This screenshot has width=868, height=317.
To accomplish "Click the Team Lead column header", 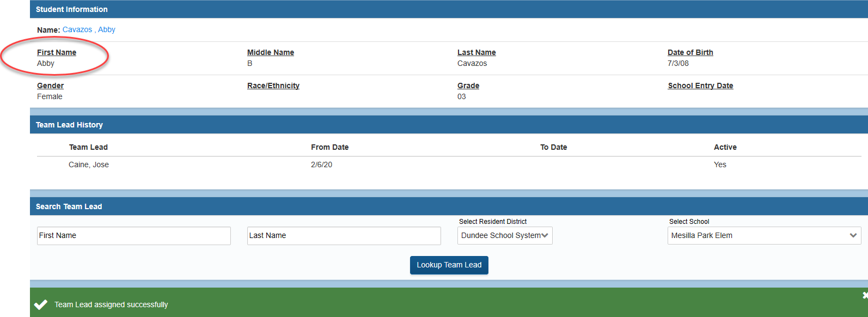I will [x=88, y=147].
